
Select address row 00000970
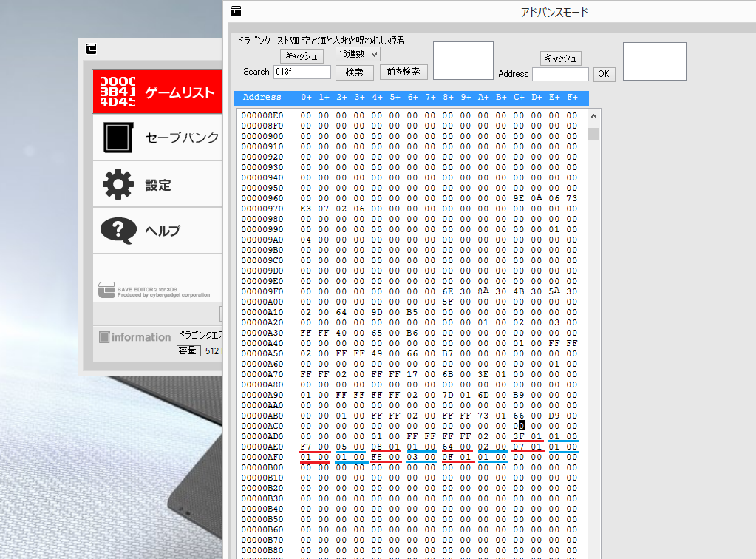click(262, 209)
